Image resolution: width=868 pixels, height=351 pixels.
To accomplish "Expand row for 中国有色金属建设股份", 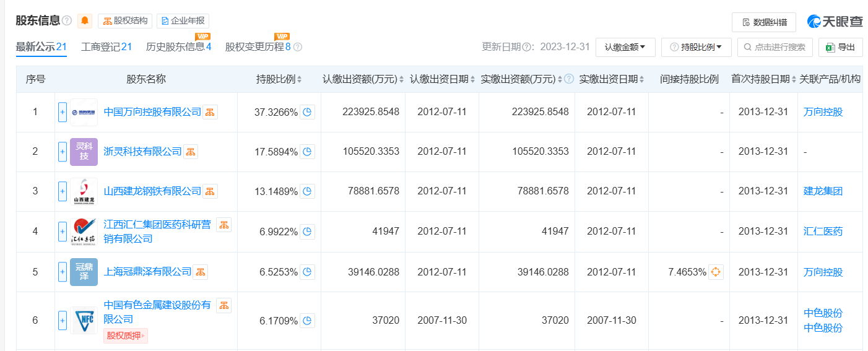I will pyautogui.click(x=62, y=321).
